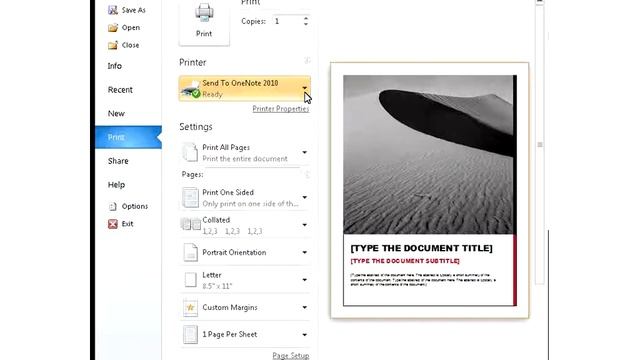Click the Close document icon
Image resolution: width=640 pixels, height=360 pixels.
[x=113, y=45]
